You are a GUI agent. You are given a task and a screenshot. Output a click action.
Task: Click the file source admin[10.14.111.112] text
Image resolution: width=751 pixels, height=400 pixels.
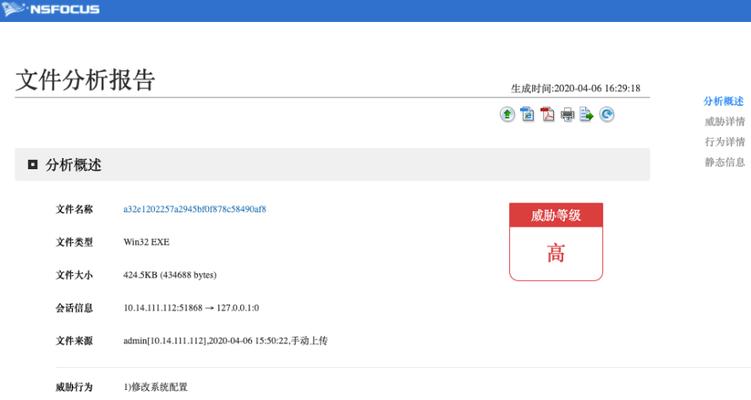226,341
